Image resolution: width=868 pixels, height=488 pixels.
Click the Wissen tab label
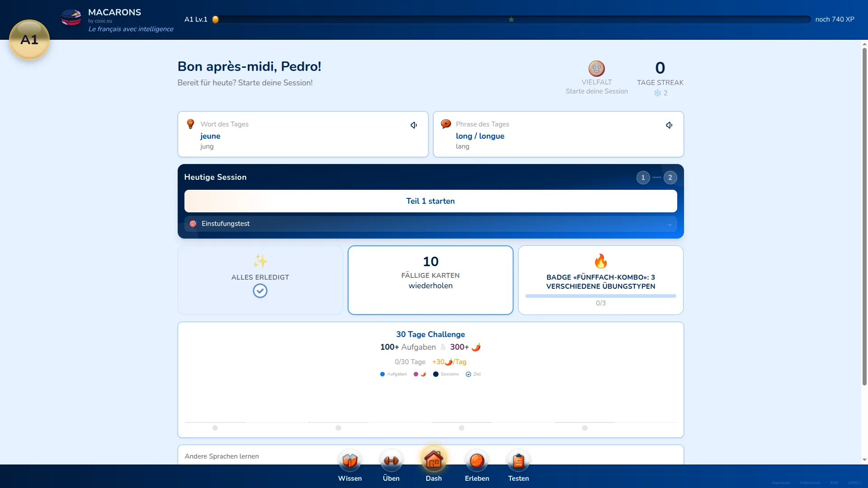tap(350, 479)
